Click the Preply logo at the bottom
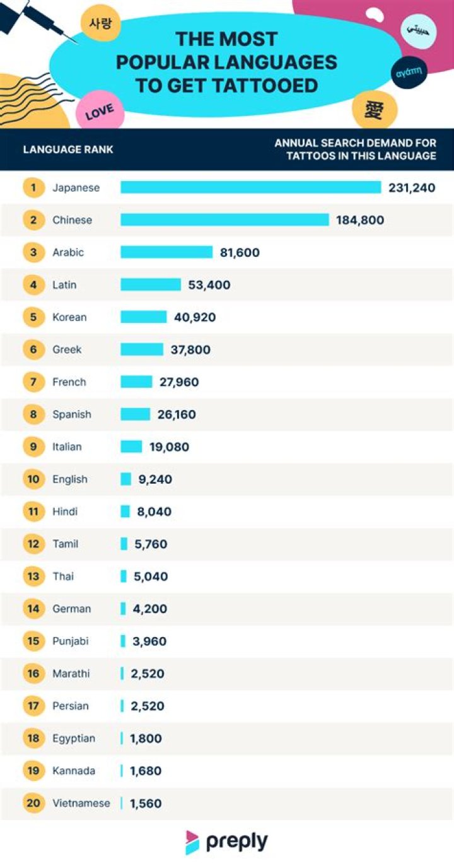The image size is (454, 868). [x=226, y=842]
